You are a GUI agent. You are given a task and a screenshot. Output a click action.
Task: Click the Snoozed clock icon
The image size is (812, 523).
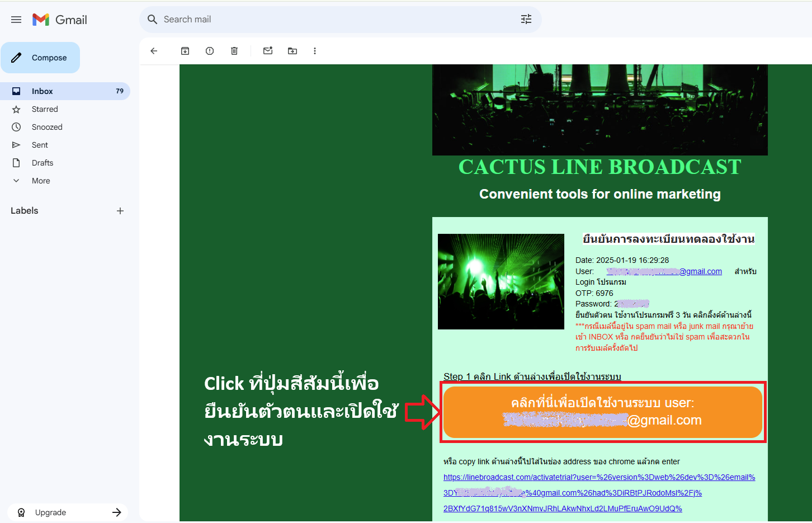[x=16, y=127]
